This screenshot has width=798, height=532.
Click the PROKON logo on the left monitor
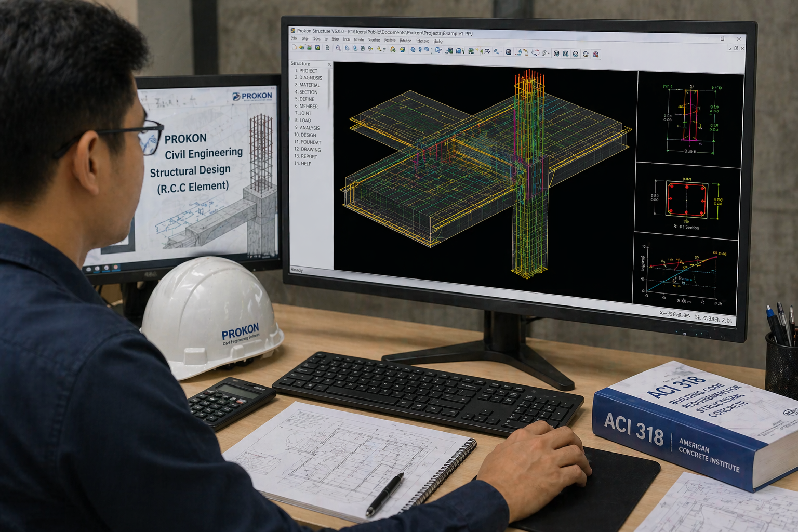(x=252, y=96)
